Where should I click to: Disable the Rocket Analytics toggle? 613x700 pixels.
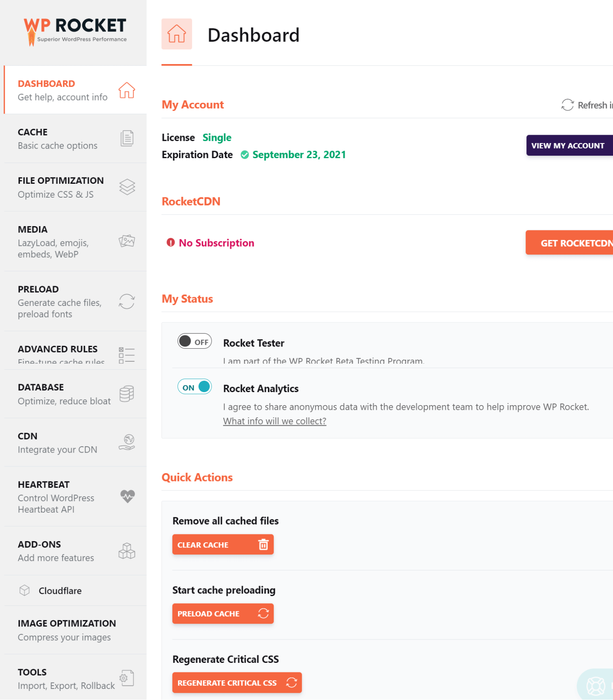195,387
